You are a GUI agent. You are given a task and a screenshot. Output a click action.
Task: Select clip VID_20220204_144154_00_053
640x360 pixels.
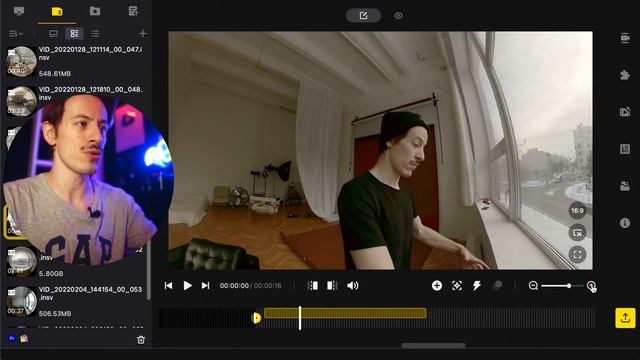[76, 301]
